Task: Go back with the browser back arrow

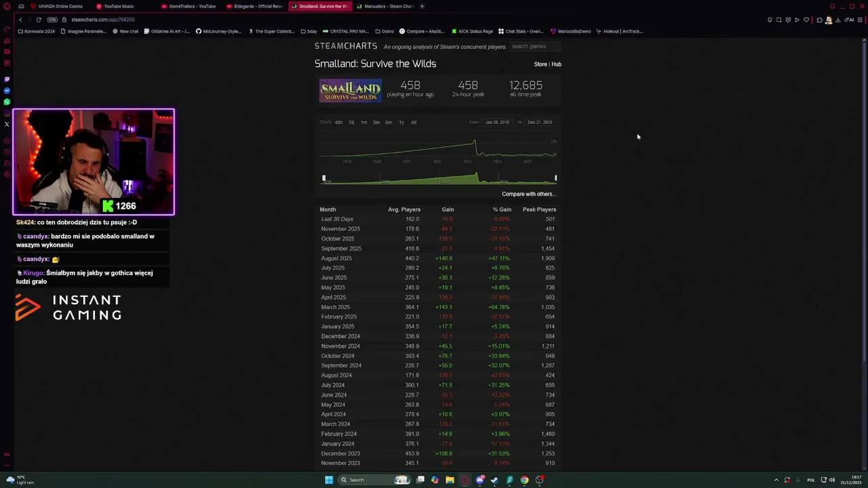Action: 20,20
